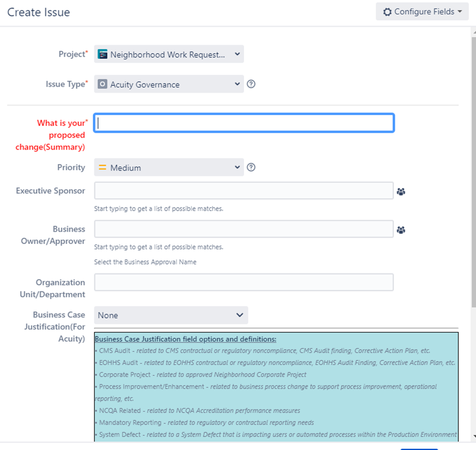476x450 pixels.
Task: Click the Organization Unit/Department text field
Action: point(244,282)
